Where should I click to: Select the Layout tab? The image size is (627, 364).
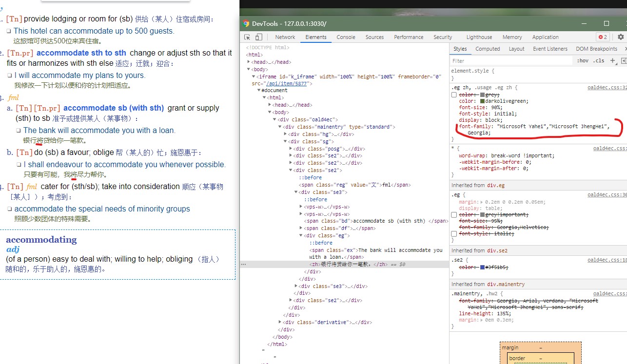point(516,49)
